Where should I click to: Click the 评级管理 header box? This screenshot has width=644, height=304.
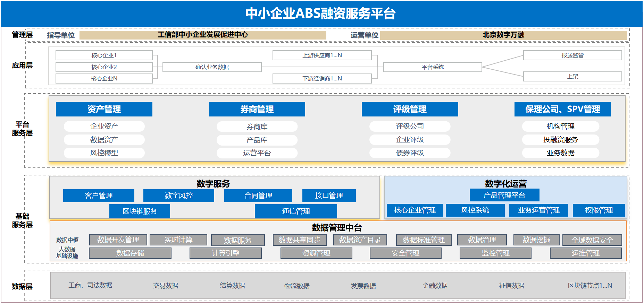click(410, 109)
